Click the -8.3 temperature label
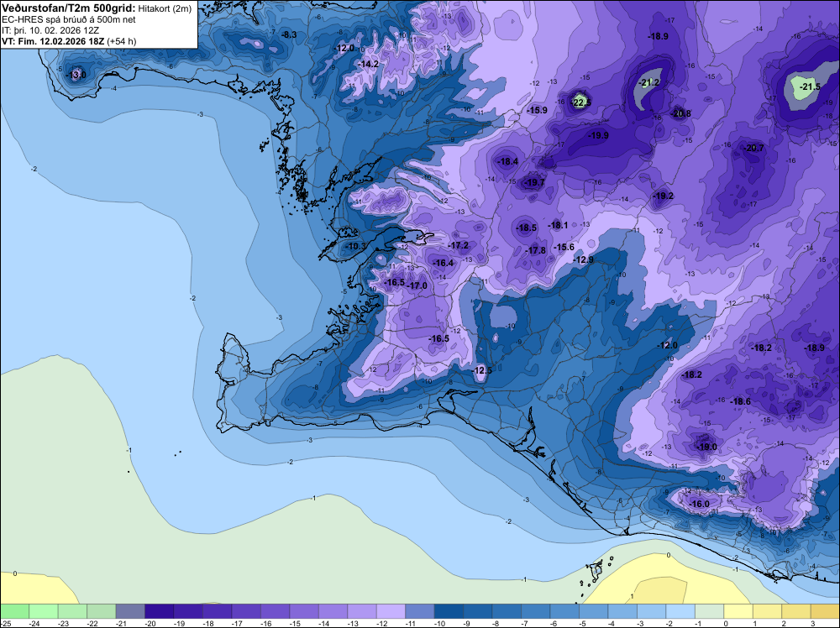 pyautogui.click(x=289, y=34)
